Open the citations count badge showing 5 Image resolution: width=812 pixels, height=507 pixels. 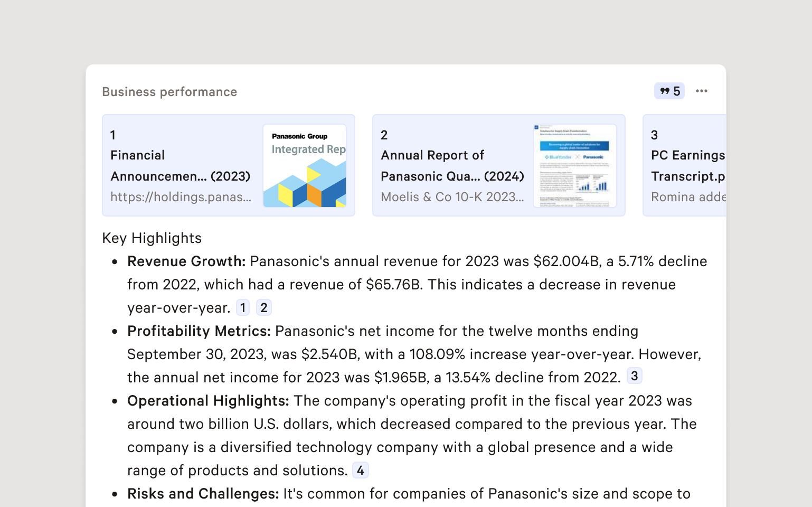[x=669, y=91]
